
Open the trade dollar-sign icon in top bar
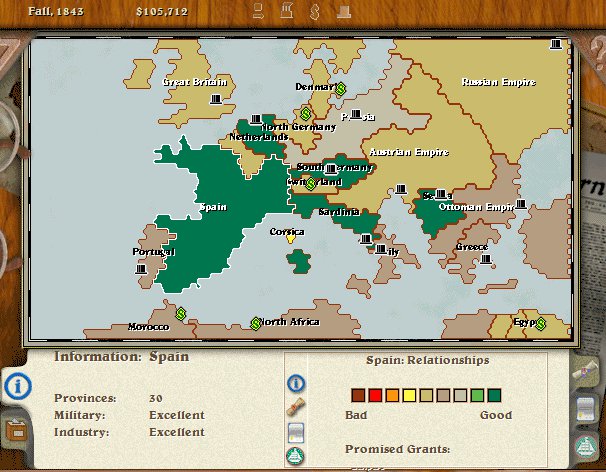(315, 11)
